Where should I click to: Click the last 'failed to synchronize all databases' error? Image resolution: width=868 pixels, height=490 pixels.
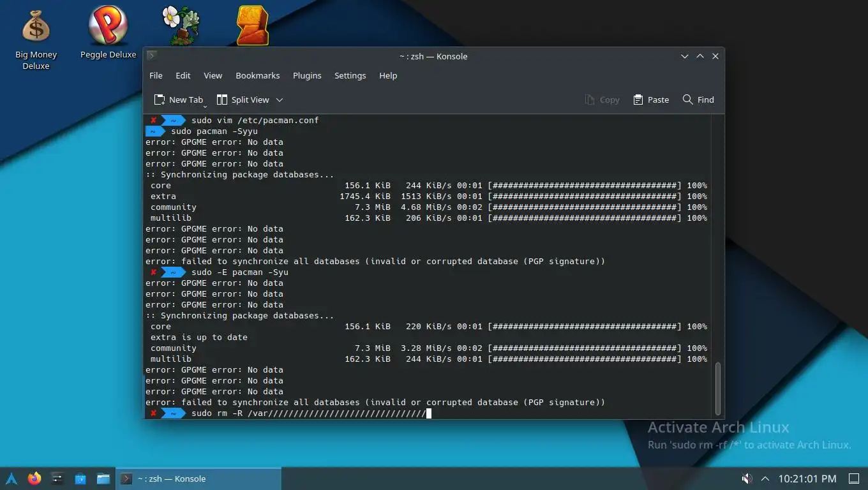375,402
